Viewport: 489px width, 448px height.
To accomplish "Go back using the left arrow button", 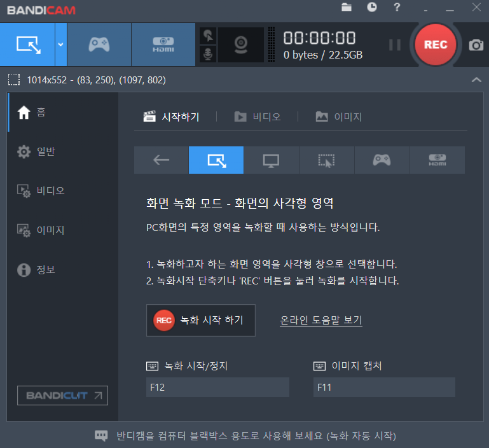I will (162, 160).
